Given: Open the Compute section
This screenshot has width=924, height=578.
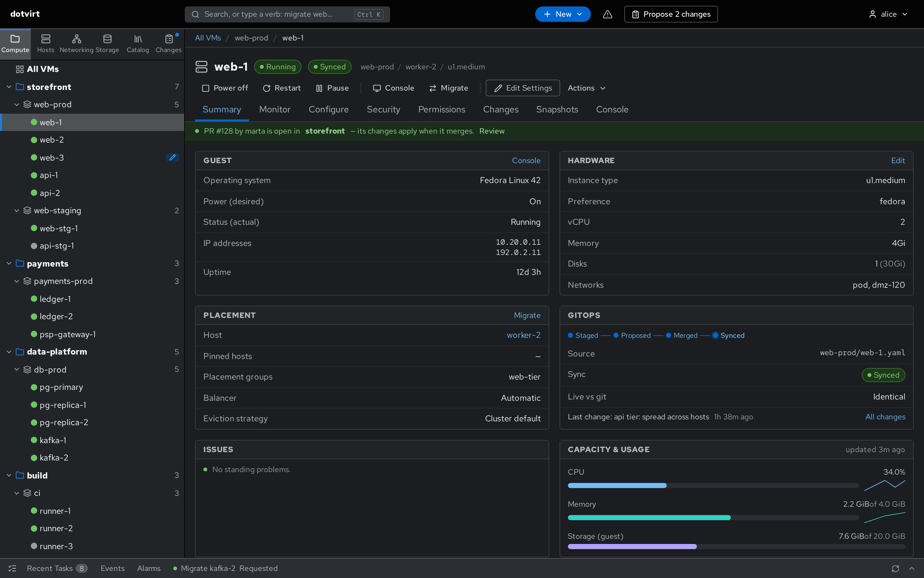Looking at the screenshot, I should tap(15, 44).
